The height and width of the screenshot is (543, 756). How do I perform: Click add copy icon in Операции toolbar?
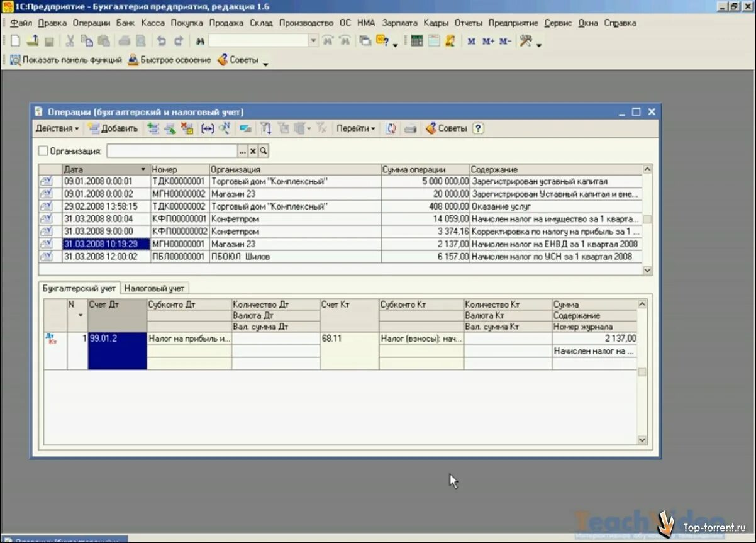click(153, 128)
